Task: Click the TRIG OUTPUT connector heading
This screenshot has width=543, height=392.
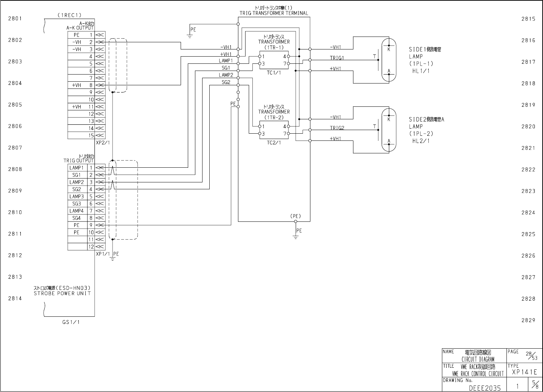Action: point(78,161)
